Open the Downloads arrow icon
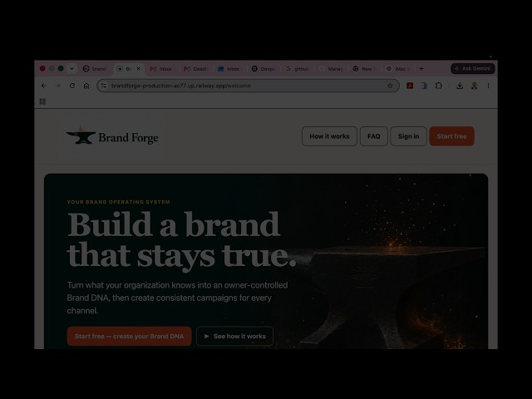Screen dimensions: 532x399 (x=460, y=86)
